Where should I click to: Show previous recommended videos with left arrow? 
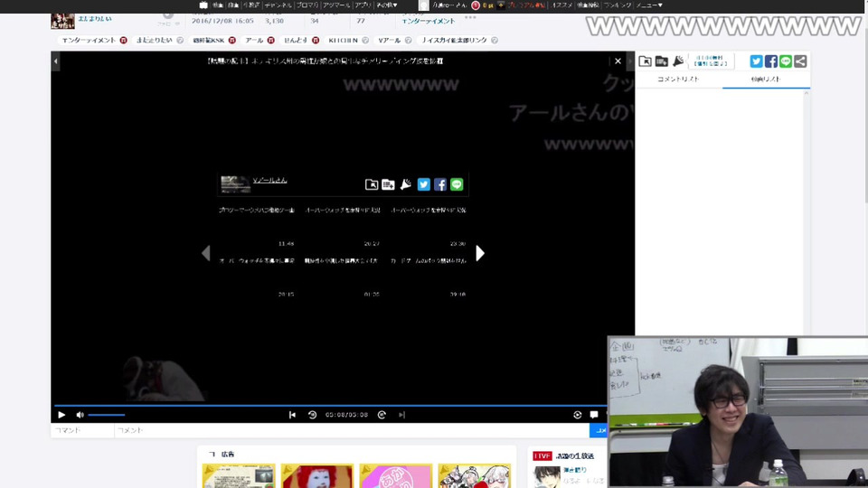(x=206, y=253)
